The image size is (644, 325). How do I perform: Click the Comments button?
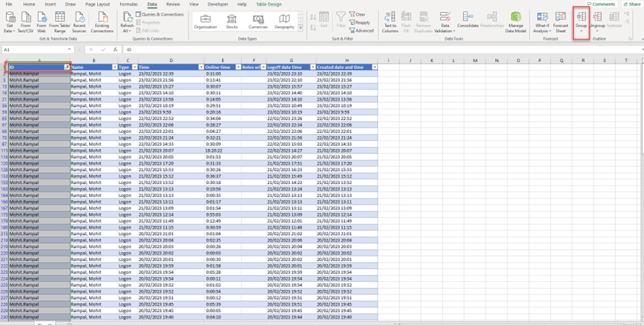[600, 4]
